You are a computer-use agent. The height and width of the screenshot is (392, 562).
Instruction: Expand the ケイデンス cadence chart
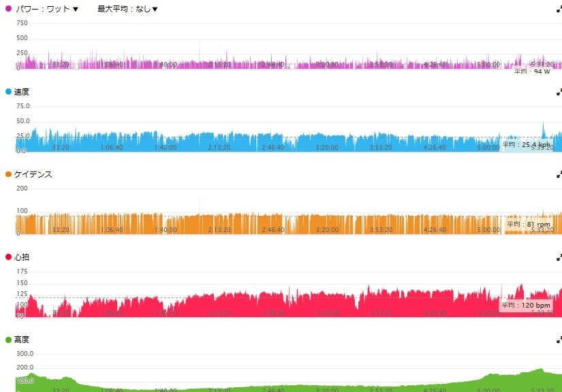(x=559, y=174)
